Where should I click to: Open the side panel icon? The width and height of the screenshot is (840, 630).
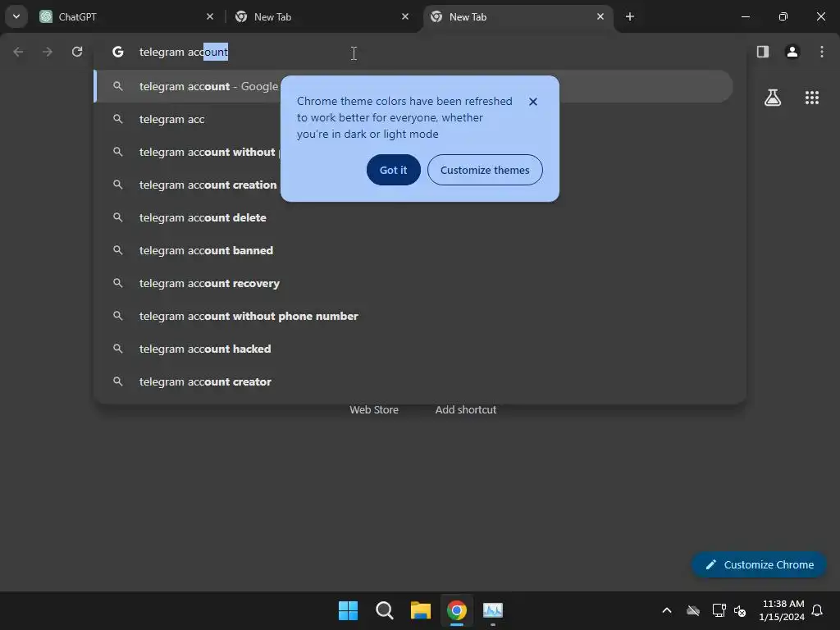[763, 52]
